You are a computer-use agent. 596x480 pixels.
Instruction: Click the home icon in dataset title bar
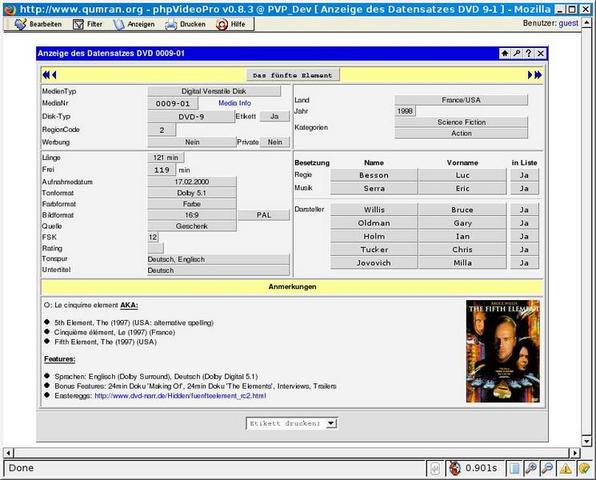pos(505,53)
